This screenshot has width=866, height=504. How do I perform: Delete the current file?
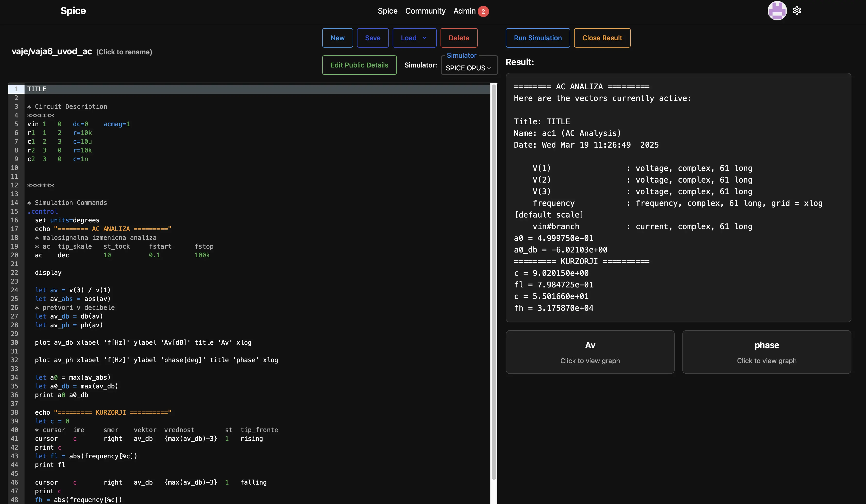[x=458, y=38]
